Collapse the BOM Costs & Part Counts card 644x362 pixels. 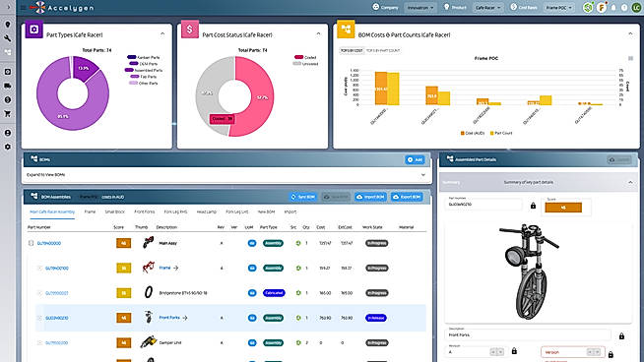click(630, 34)
